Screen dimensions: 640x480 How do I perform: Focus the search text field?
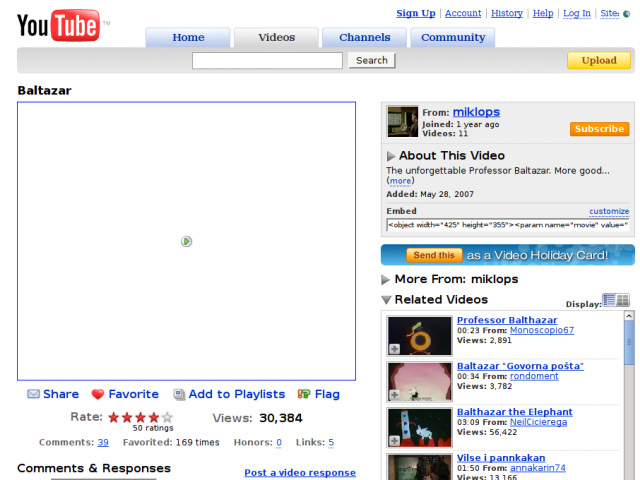[267, 60]
